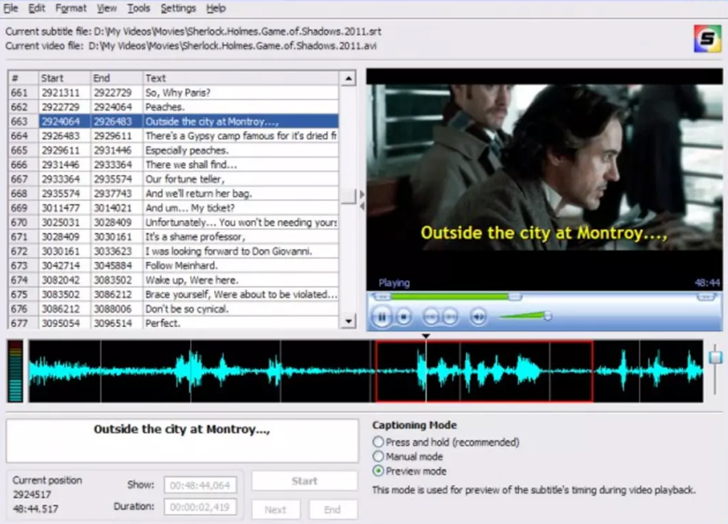Open the Settings menu
The image size is (728, 524).
point(178,8)
